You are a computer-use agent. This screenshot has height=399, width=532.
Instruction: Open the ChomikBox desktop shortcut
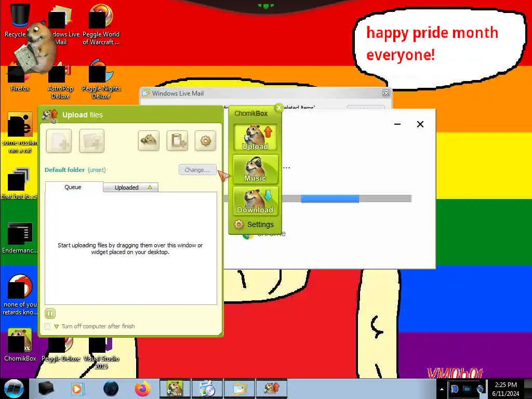pos(20,345)
